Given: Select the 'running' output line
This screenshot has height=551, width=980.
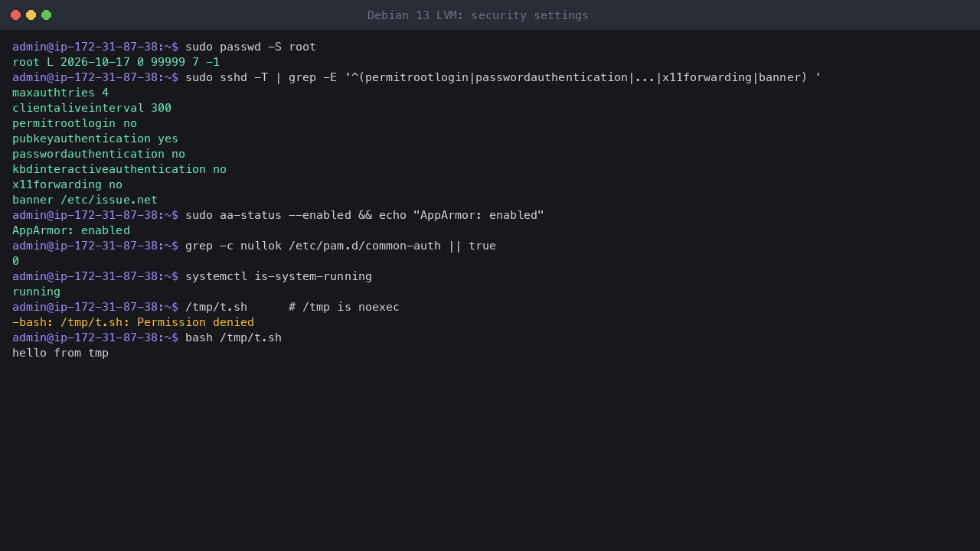Looking at the screenshot, I should tap(36, 292).
